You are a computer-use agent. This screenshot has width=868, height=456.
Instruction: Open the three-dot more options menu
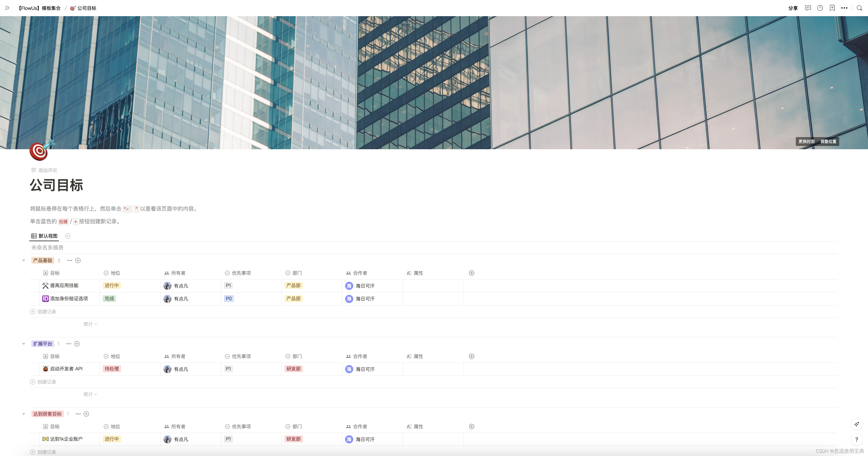[844, 8]
